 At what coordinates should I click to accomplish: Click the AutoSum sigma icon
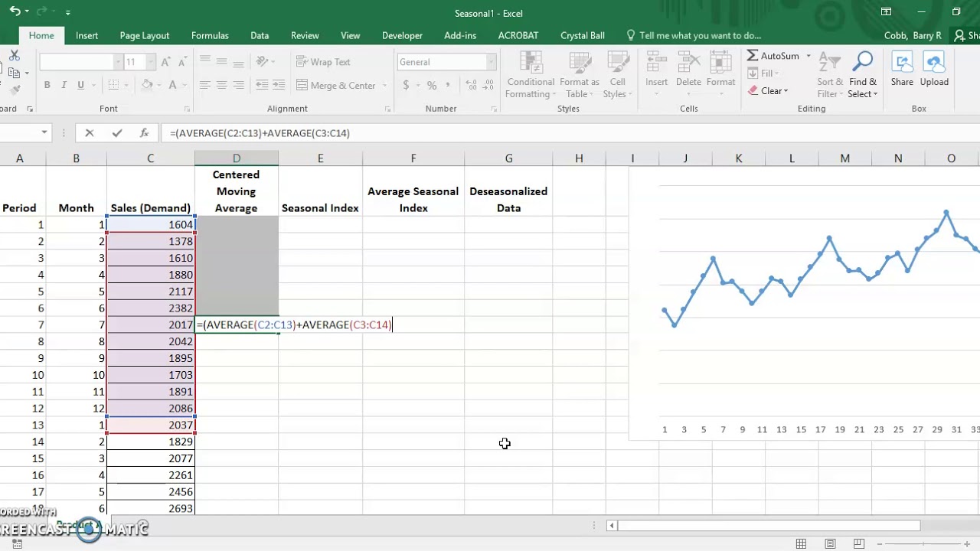pos(753,56)
